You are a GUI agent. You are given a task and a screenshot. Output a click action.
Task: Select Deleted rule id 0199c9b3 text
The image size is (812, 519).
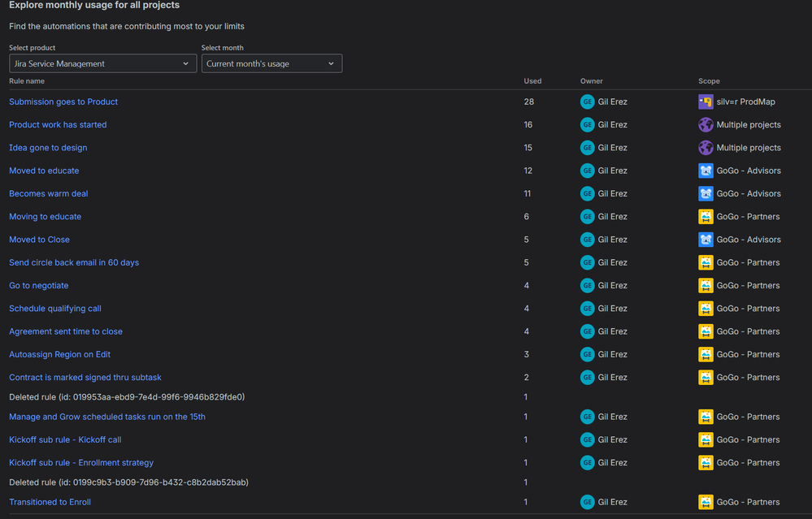point(129,482)
